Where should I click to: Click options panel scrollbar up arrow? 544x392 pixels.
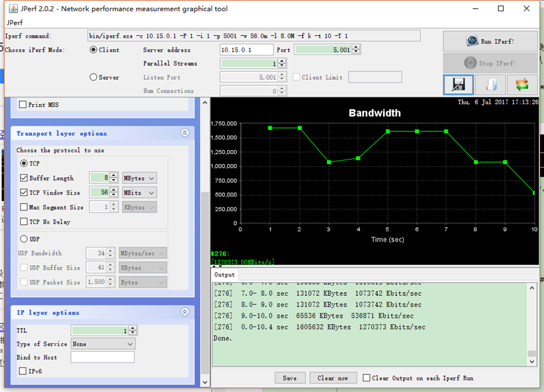[205, 102]
